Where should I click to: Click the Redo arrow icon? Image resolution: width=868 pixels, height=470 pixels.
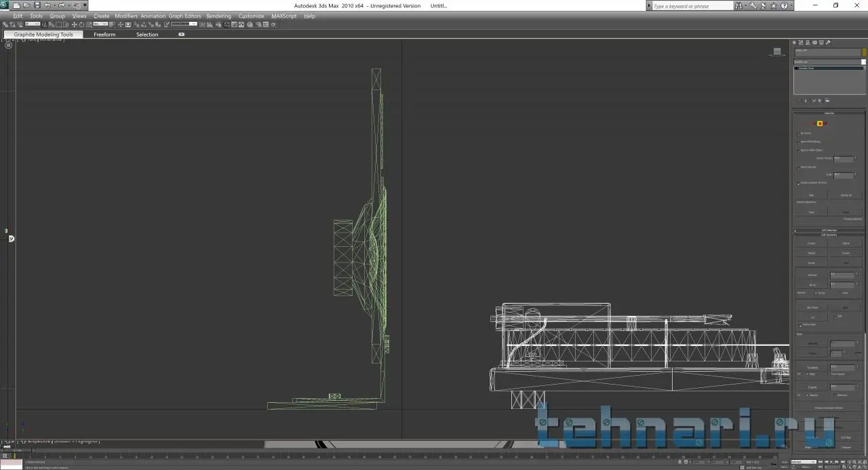[61, 5]
